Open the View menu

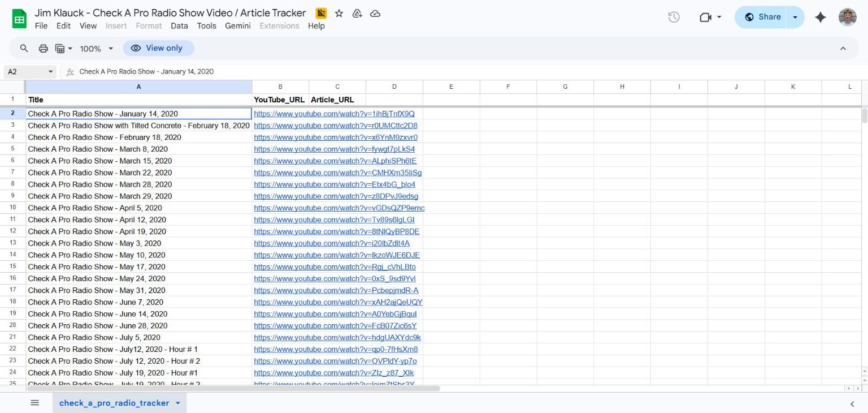click(x=88, y=26)
